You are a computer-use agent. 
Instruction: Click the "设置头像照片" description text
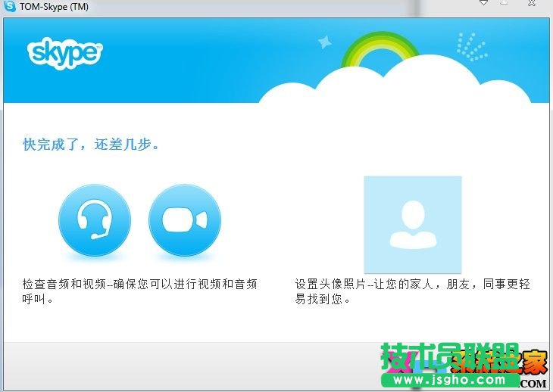coord(412,291)
